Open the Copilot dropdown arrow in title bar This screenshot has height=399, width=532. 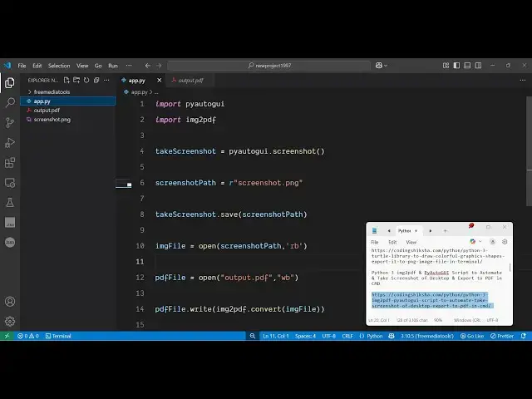(386, 66)
